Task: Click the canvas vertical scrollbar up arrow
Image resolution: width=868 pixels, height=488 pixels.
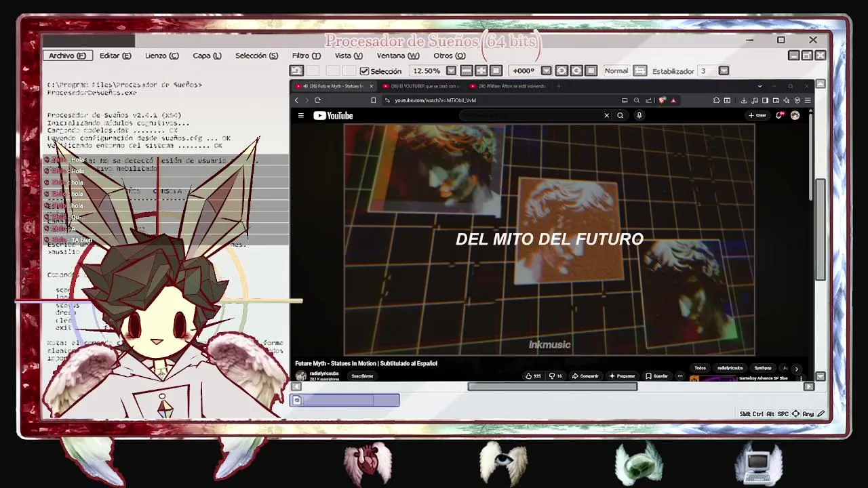Action: coord(821,84)
